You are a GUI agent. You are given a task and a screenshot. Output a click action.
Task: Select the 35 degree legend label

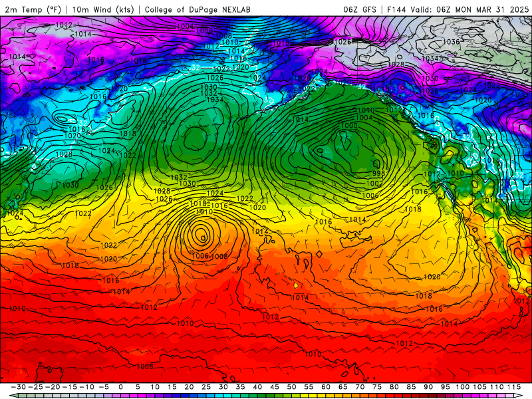[x=240, y=387]
